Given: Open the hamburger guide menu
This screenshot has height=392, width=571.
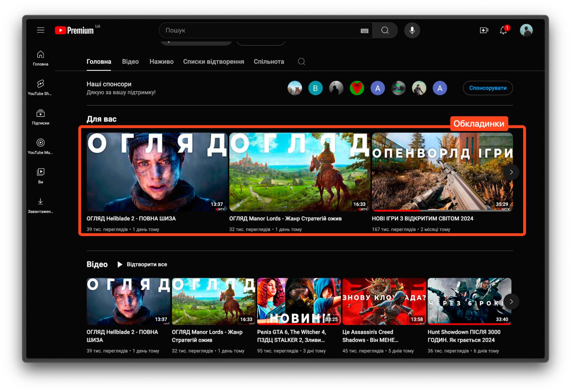Looking at the screenshot, I should pyautogui.click(x=41, y=30).
